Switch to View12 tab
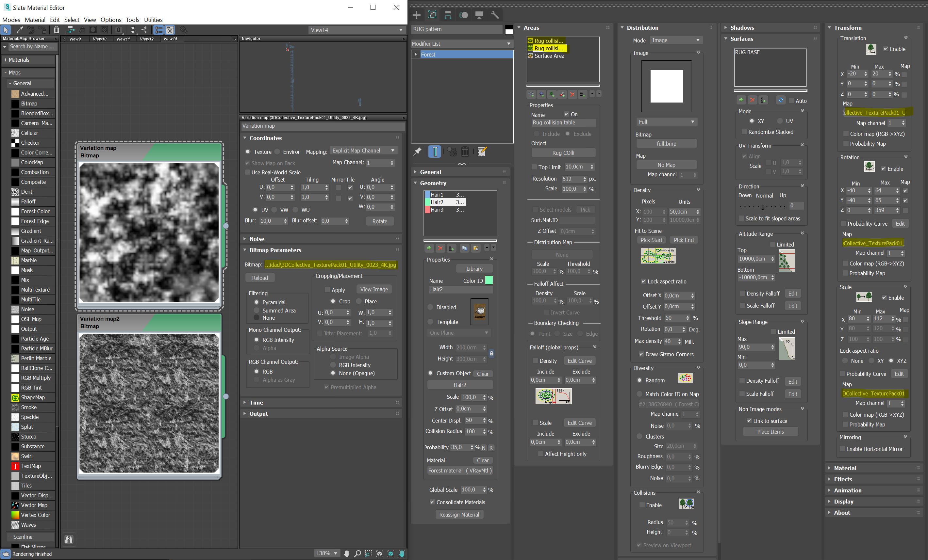This screenshot has width=928, height=560. click(146, 39)
